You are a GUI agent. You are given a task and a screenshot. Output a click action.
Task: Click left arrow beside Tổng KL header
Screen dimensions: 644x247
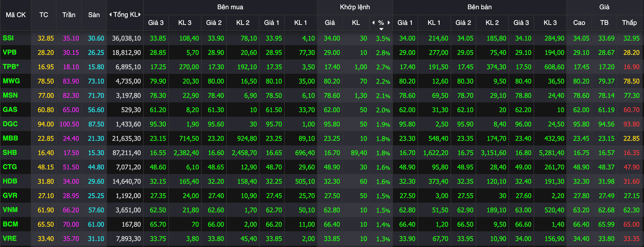[110, 15]
